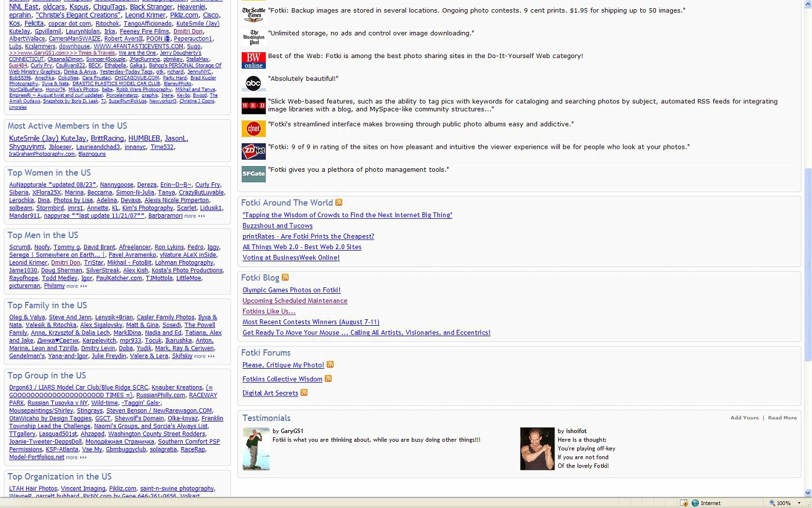812x508 pixels.
Task: Open Fotkins Collective Wisdom forum
Action: tap(282, 379)
